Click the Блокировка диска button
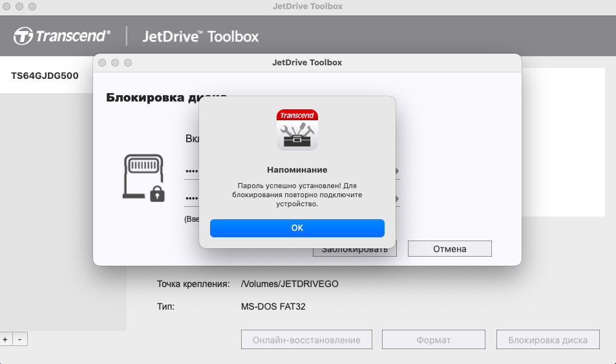 pos(548,340)
